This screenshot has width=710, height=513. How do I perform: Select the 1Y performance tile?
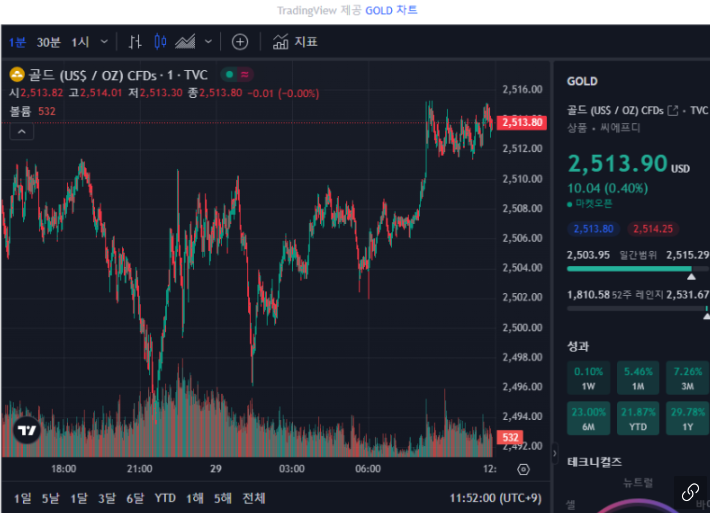point(687,418)
